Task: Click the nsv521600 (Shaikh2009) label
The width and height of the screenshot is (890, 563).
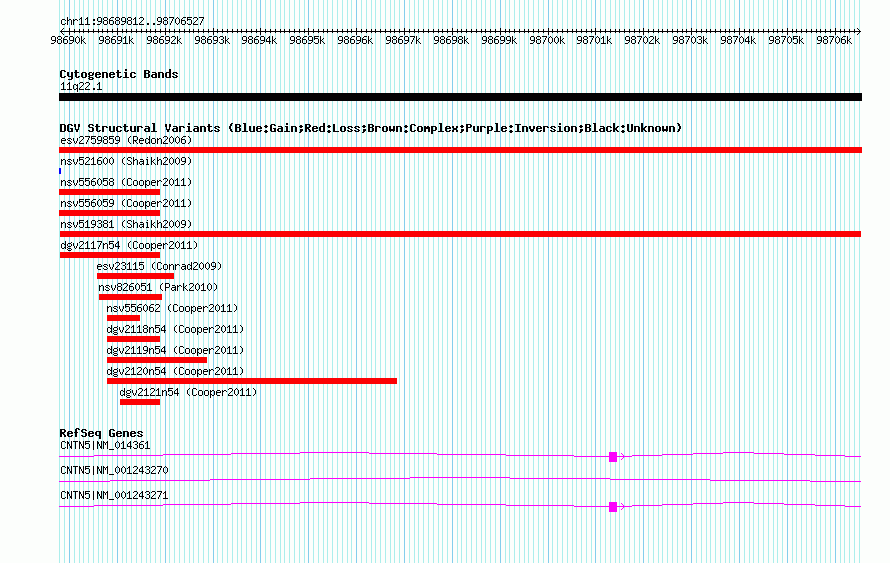Action: [x=126, y=161]
